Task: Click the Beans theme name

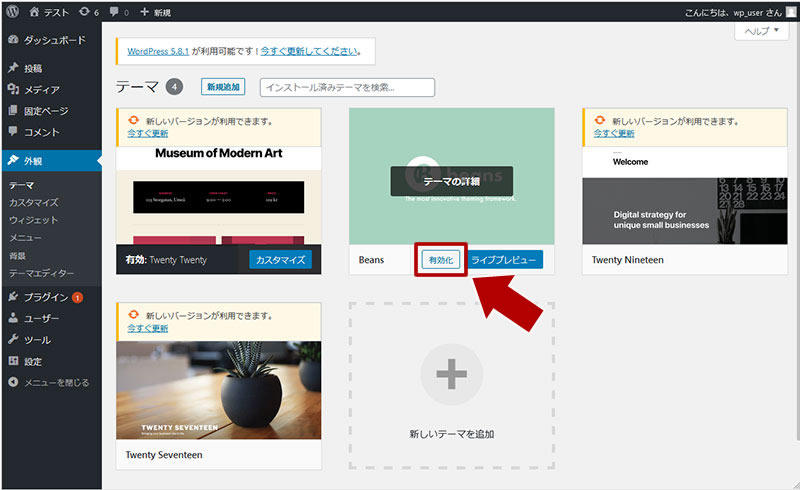Action: click(x=371, y=260)
